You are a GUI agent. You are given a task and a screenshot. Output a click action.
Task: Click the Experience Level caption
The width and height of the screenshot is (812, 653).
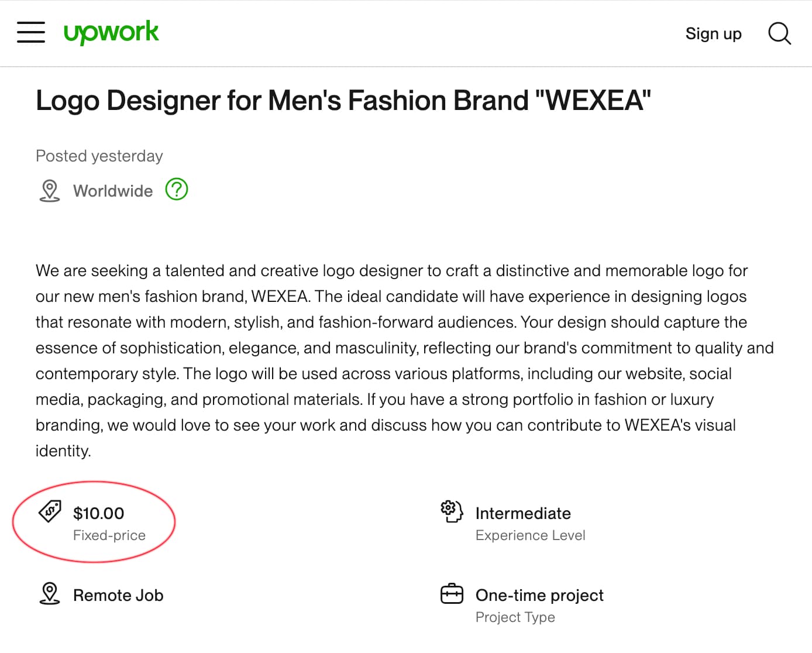tap(531, 535)
